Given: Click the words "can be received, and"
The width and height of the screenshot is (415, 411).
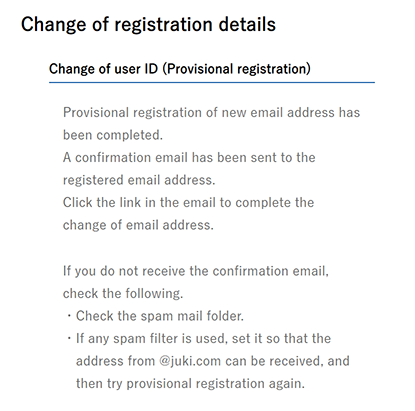Looking at the screenshot, I should (287, 361).
